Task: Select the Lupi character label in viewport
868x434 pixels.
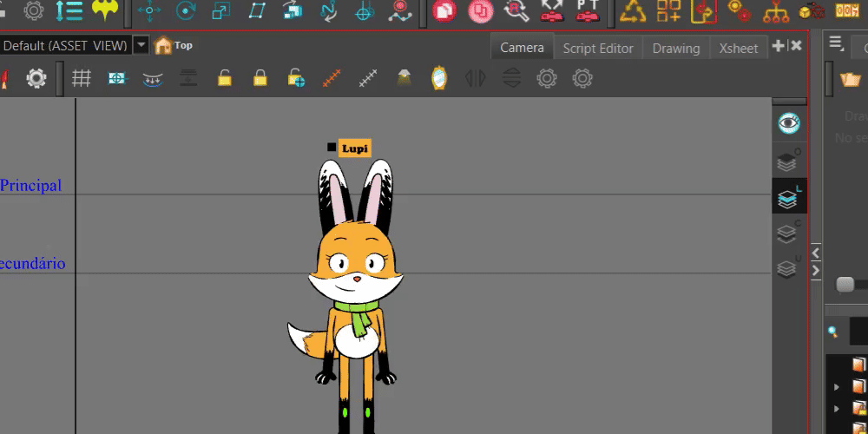Action: (x=354, y=148)
